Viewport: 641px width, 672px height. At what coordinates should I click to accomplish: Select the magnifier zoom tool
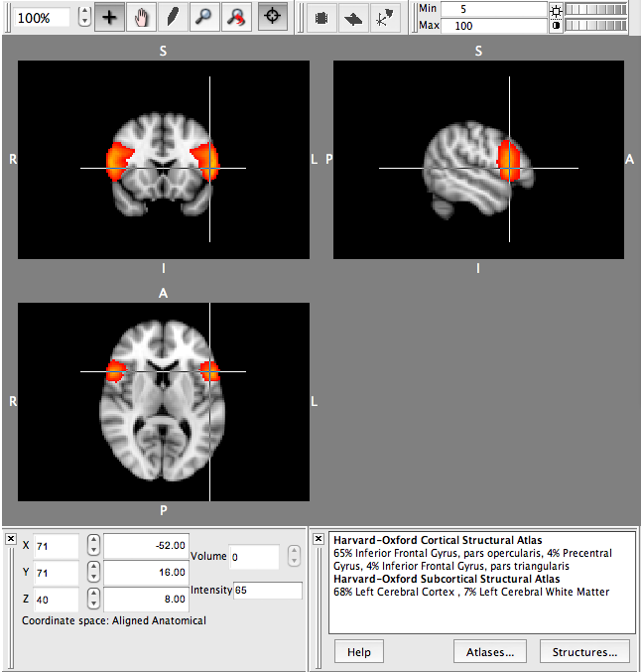click(x=204, y=18)
